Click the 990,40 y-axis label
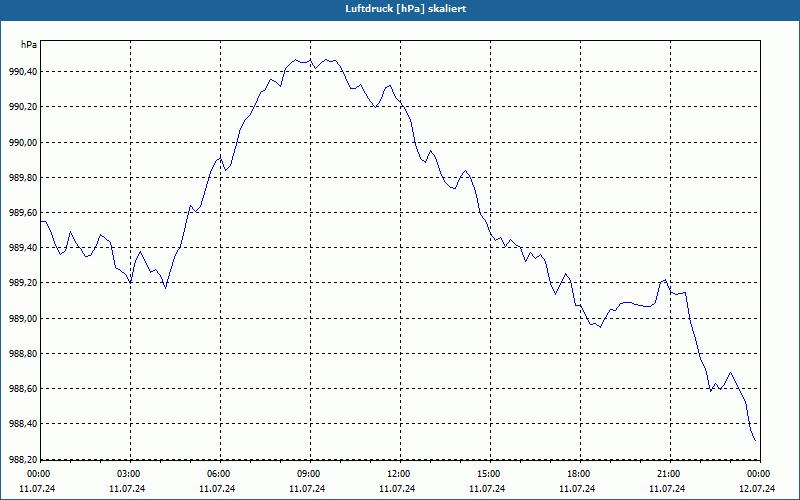Screen dimensions: 800x500 (x=23, y=72)
